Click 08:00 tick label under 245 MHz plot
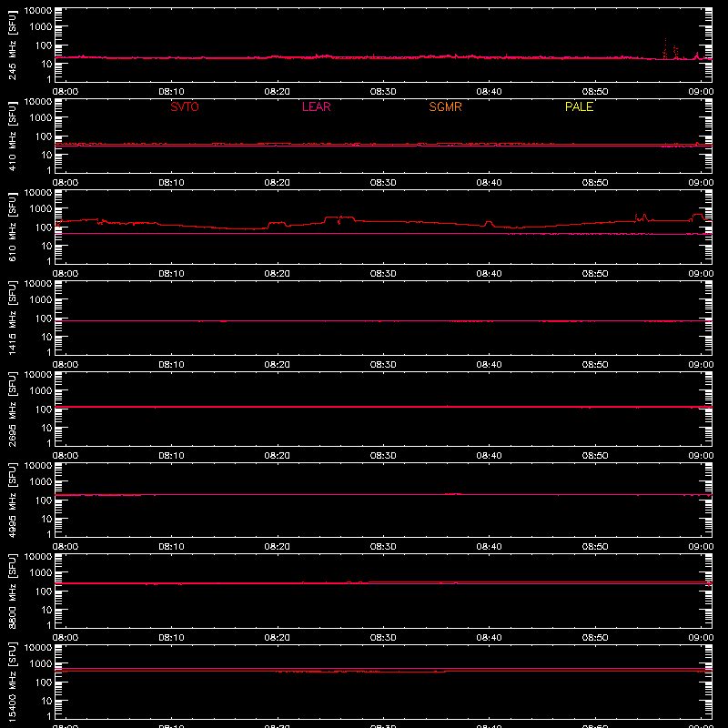 (x=66, y=92)
